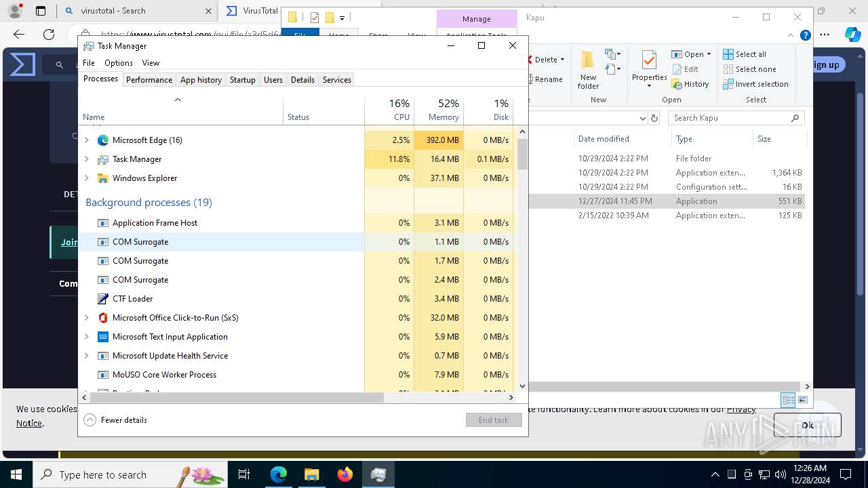
Task: Switch to the Details tab
Action: [x=302, y=80]
